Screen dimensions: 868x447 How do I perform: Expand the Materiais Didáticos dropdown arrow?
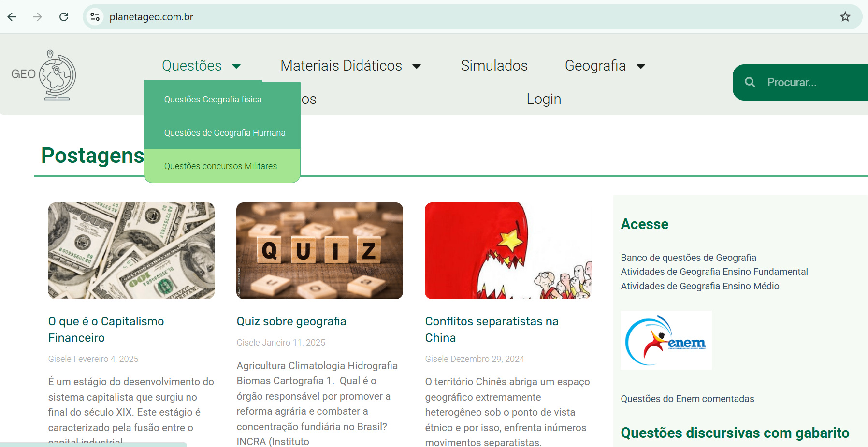pos(417,66)
